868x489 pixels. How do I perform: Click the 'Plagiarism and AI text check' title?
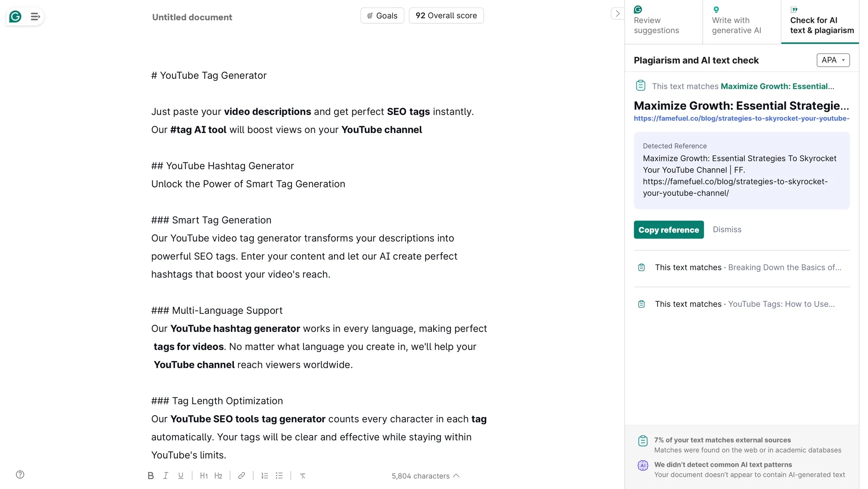(696, 60)
